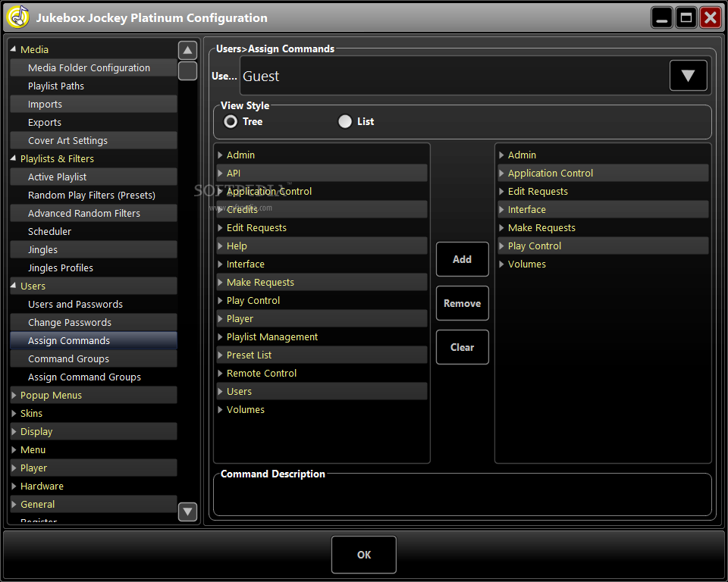Image resolution: width=728 pixels, height=582 pixels.
Task: Expand Interface in available commands list
Action: [x=221, y=264]
